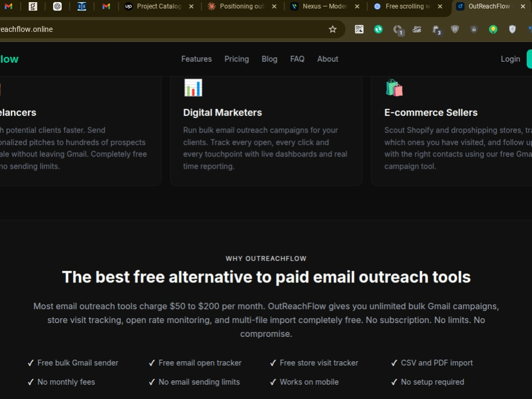The height and width of the screenshot is (399, 532).
Task: Click checkmark beside CSV and PDF import
Action: 394,363
